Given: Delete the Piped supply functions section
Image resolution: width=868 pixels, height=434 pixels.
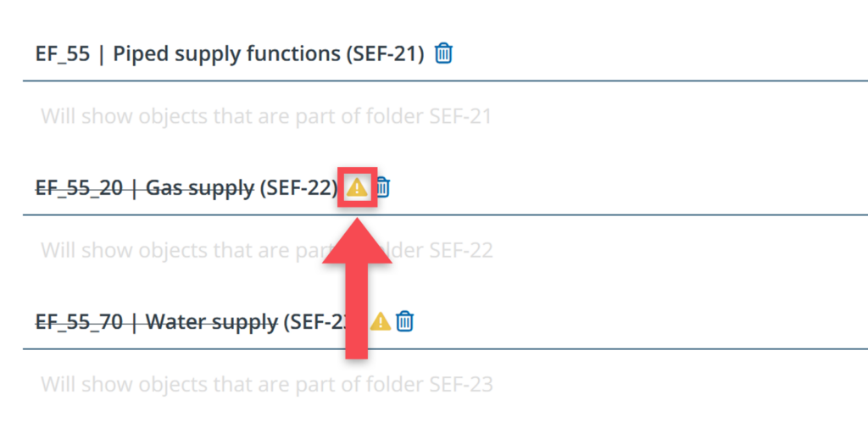Looking at the screenshot, I should [x=443, y=54].
